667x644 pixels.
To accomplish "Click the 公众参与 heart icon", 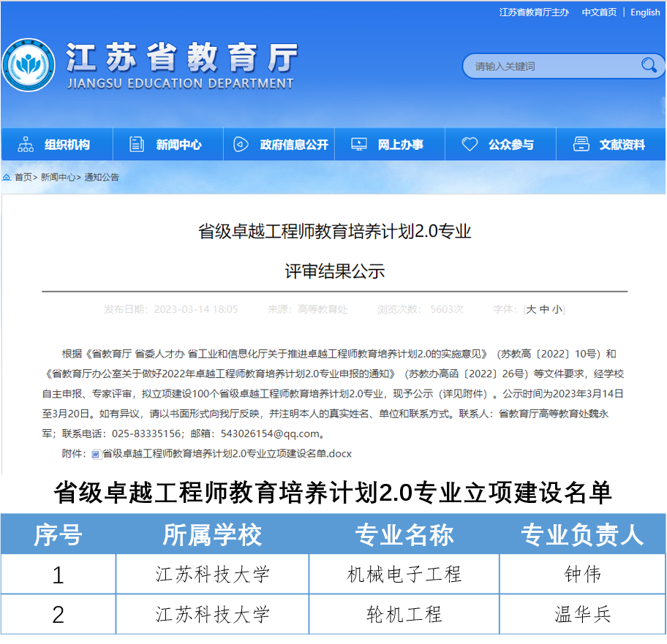I will click(x=470, y=145).
